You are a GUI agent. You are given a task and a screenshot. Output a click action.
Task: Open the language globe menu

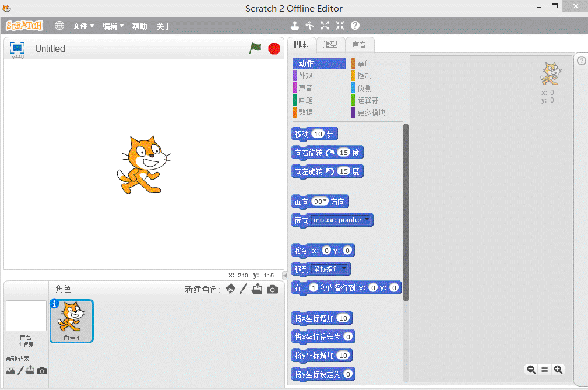point(59,26)
